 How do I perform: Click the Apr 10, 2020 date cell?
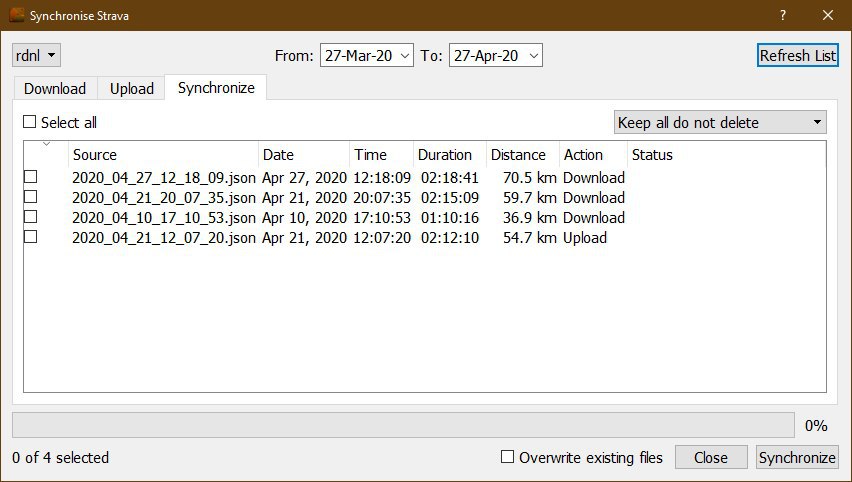(304, 218)
